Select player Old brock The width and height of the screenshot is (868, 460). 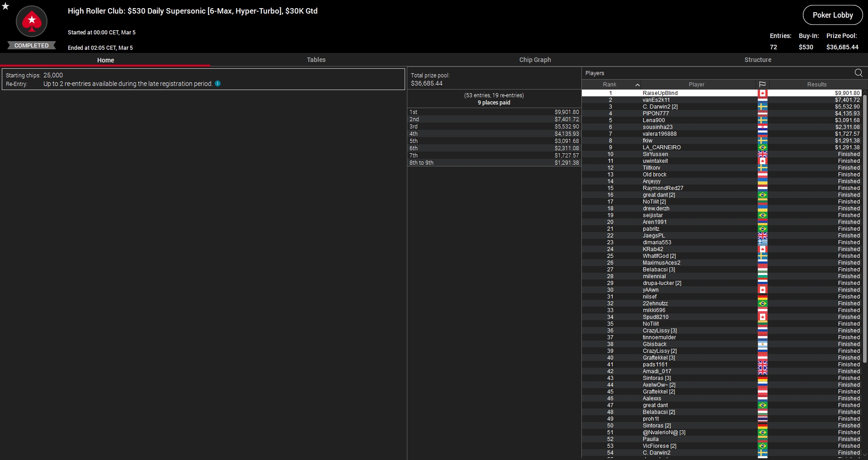pyautogui.click(x=722, y=175)
